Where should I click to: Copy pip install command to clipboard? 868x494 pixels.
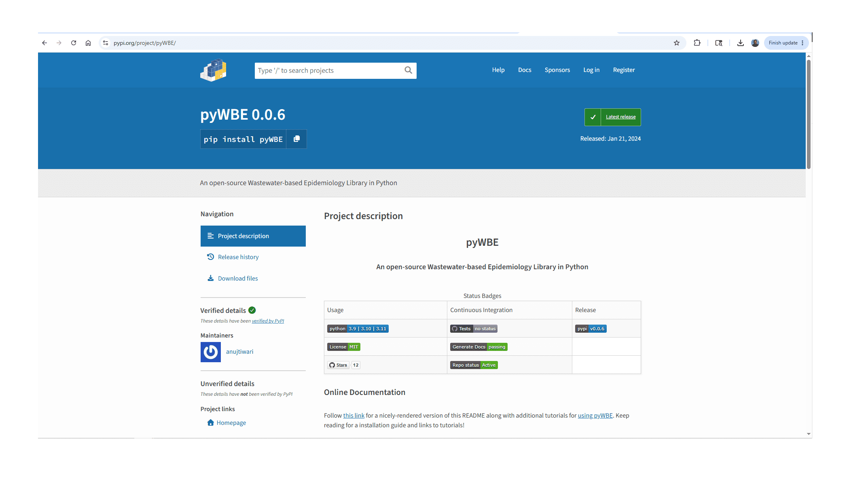click(296, 139)
